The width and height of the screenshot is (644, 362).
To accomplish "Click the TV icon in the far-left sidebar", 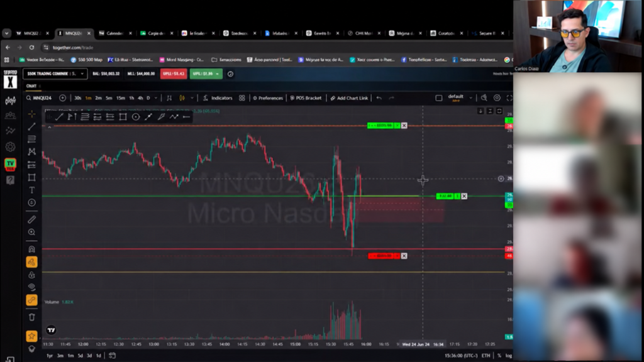I will tap(10, 165).
